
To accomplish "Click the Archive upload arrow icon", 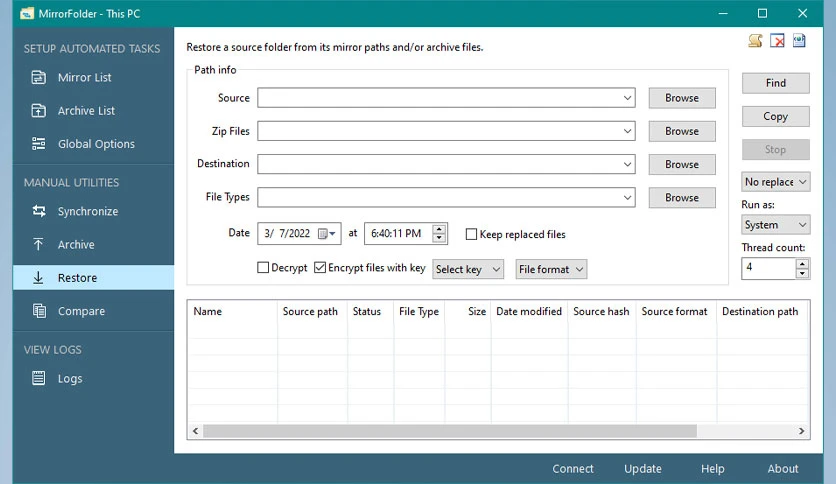I will point(38,244).
